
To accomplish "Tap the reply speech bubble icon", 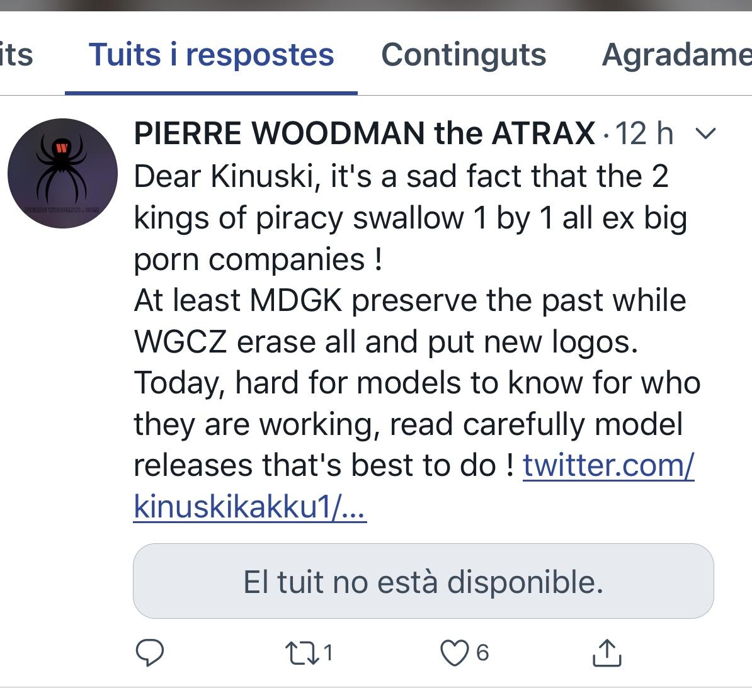I will pyautogui.click(x=150, y=653).
